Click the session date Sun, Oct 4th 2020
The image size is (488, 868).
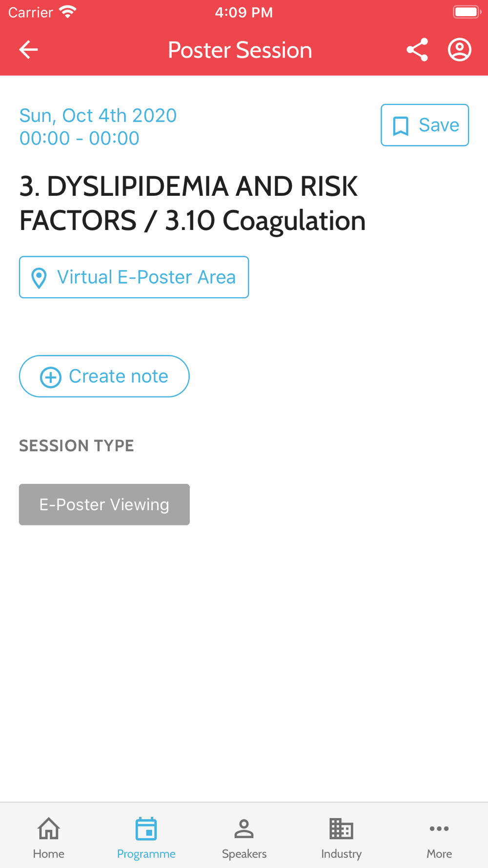(98, 116)
